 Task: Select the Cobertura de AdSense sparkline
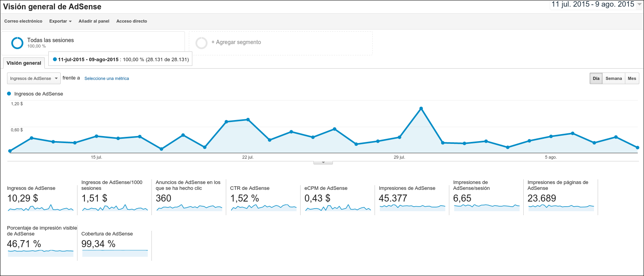click(x=115, y=253)
